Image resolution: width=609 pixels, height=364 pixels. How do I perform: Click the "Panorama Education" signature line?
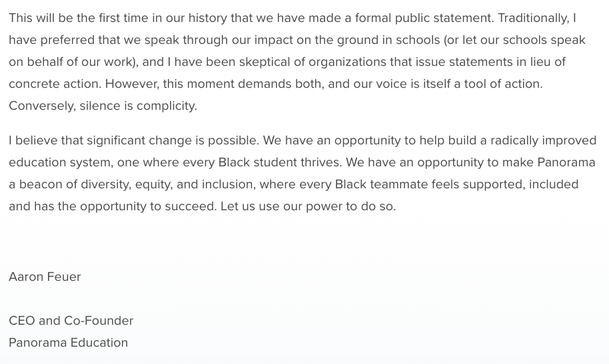tap(68, 343)
